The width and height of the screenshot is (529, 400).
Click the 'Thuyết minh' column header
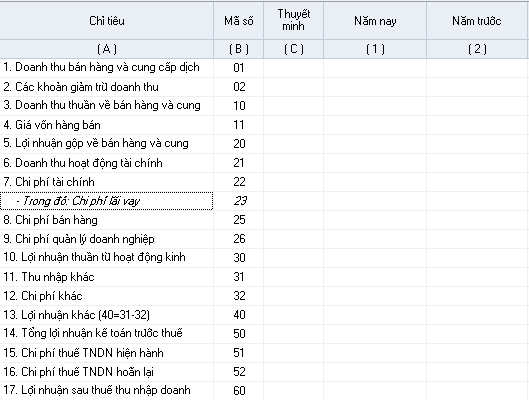coord(294,21)
